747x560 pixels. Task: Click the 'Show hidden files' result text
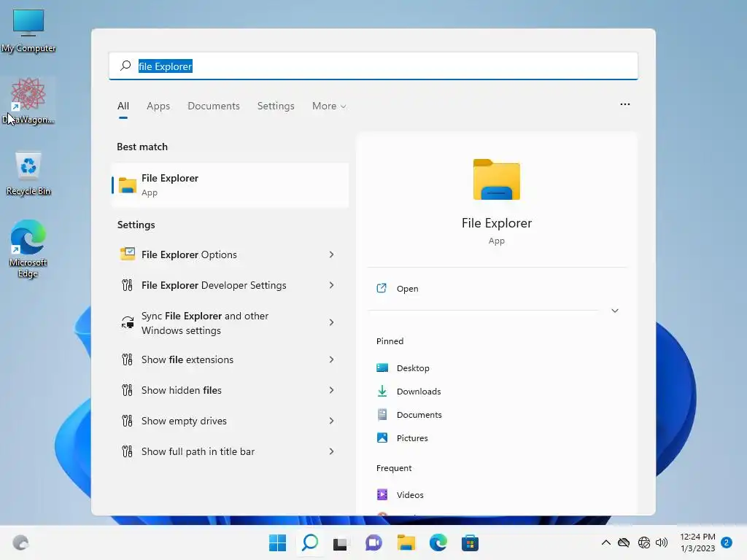[182, 390]
